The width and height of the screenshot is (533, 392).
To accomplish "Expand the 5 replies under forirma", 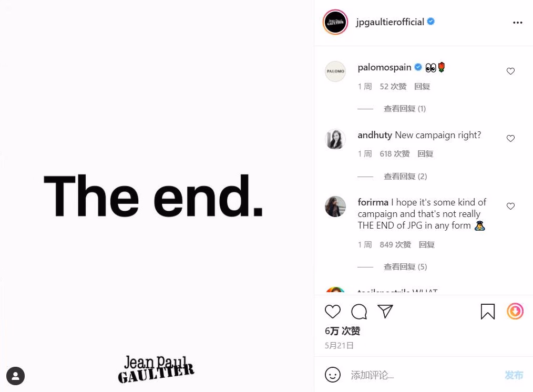I will (x=405, y=266).
